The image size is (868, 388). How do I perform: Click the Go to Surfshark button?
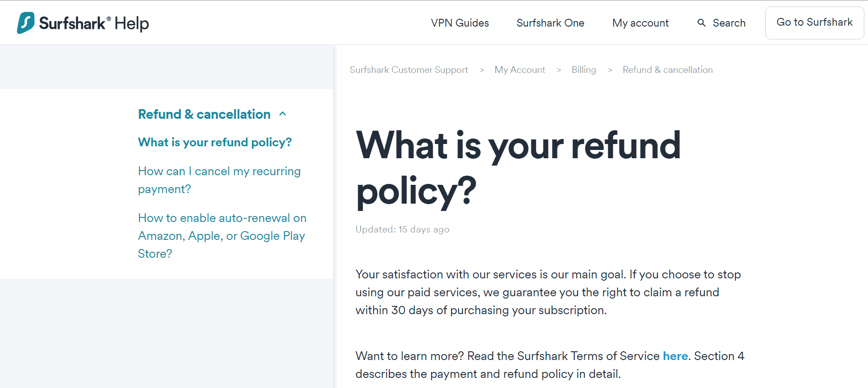[814, 22]
